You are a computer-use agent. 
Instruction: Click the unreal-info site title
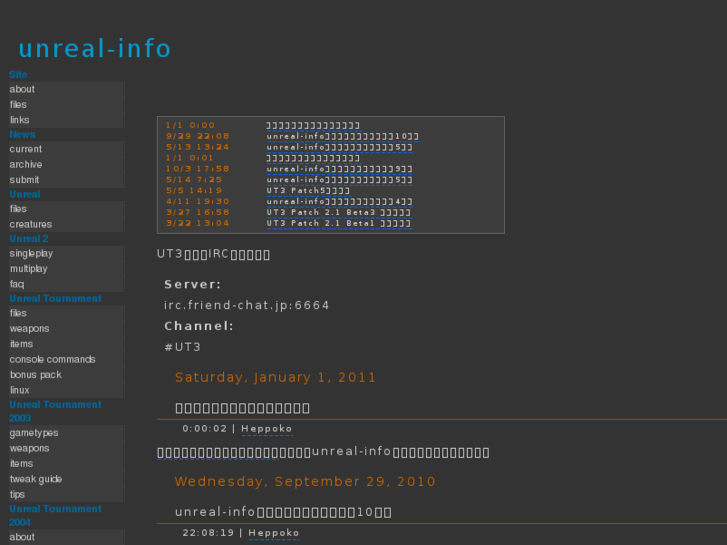(95, 49)
